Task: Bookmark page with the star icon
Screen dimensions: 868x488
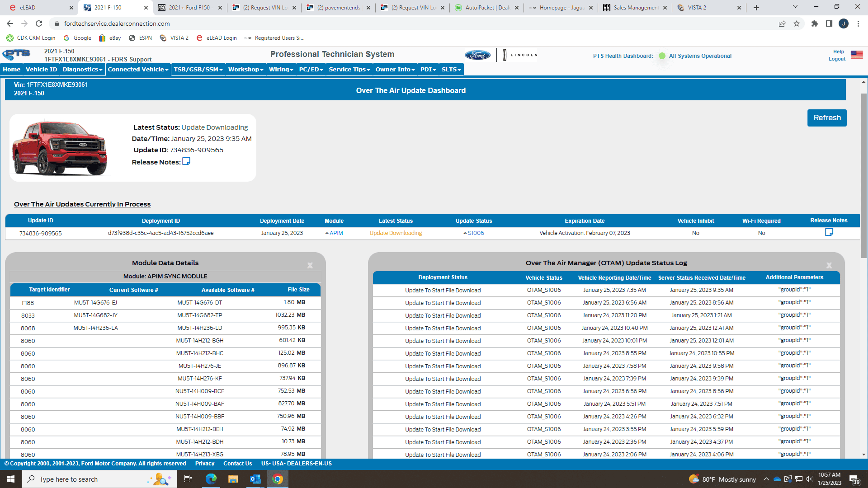Action: coord(797,23)
